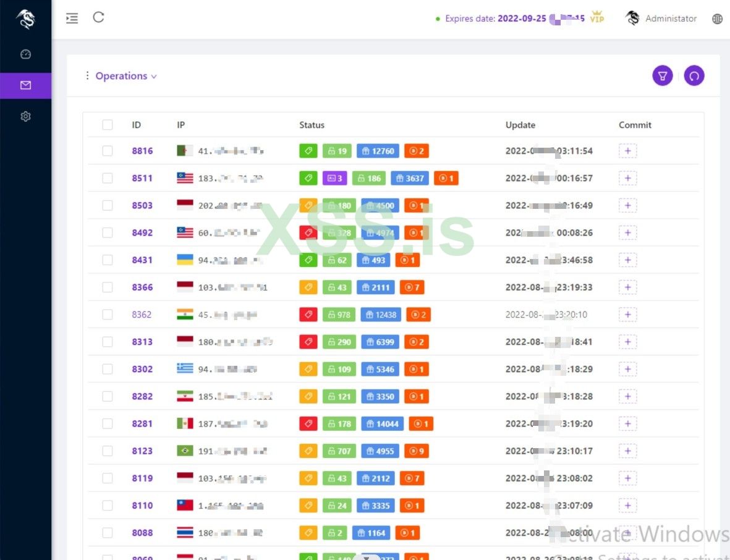Open the Administrator user menu
Screen dimensions: 730x560
671,19
